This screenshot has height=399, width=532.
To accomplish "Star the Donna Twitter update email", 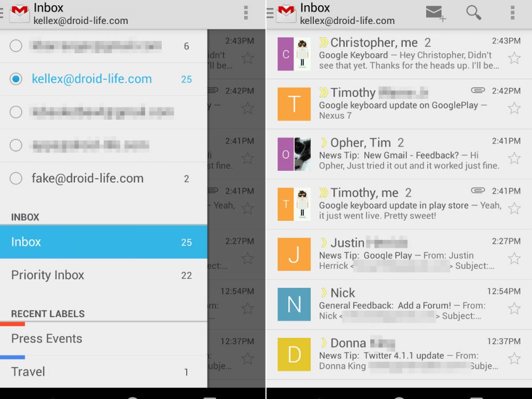I will click(x=514, y=359).
